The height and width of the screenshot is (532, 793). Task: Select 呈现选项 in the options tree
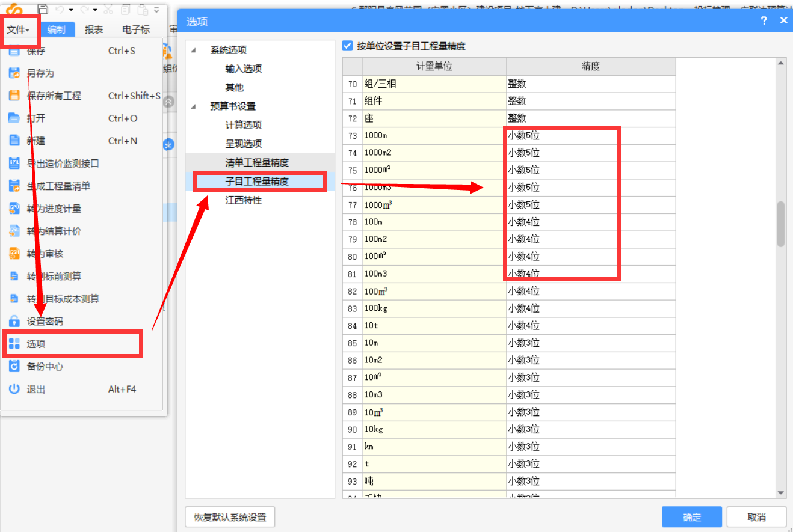click(244, 144)
